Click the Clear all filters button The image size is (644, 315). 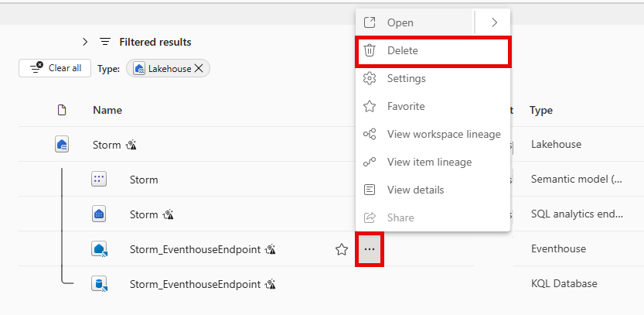(56, 68)
